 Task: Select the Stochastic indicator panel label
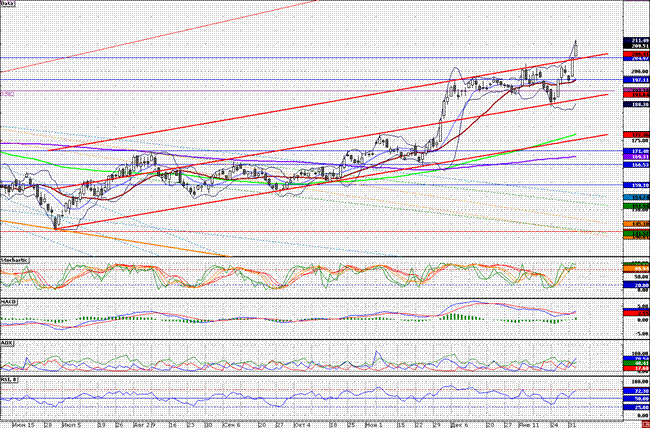[15, 260]
